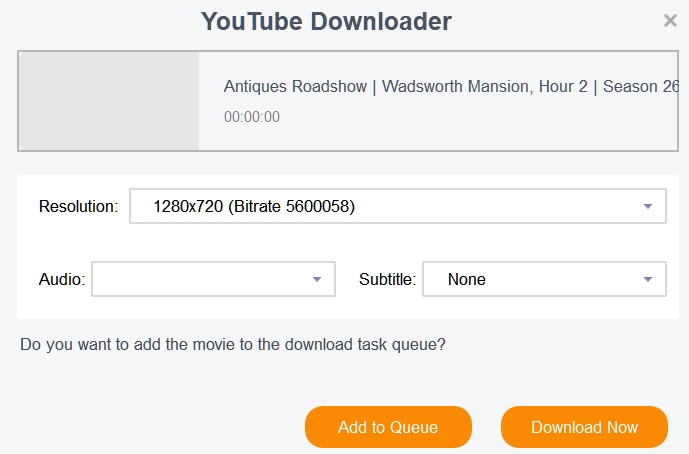Click the Subtitle label
Screen dimensions: 689x454
pyautogui.click(x=388, y=279)
